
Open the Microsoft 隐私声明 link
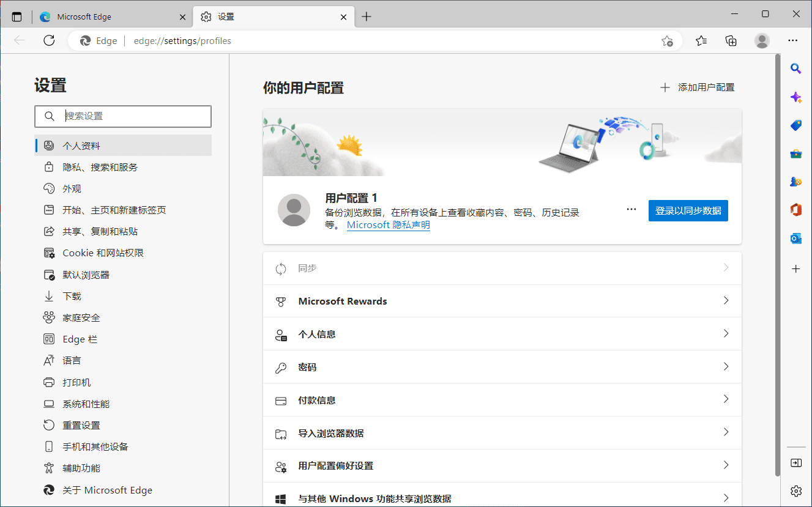388,225
